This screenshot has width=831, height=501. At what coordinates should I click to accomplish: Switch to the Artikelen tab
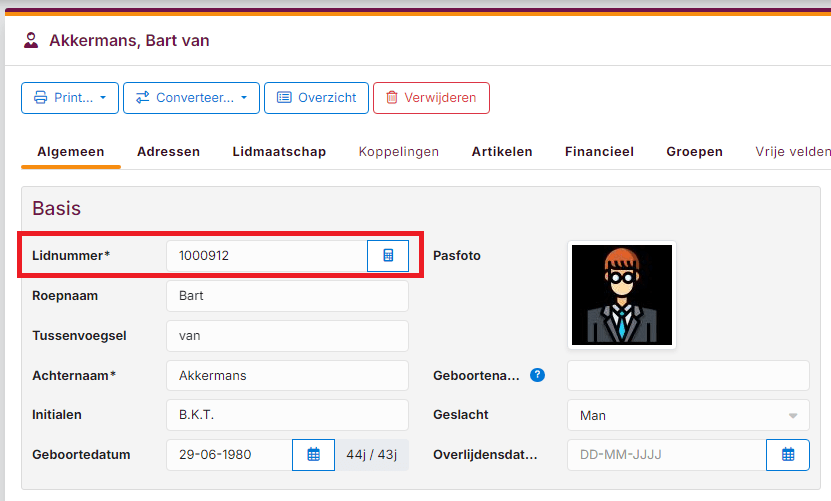502,152
